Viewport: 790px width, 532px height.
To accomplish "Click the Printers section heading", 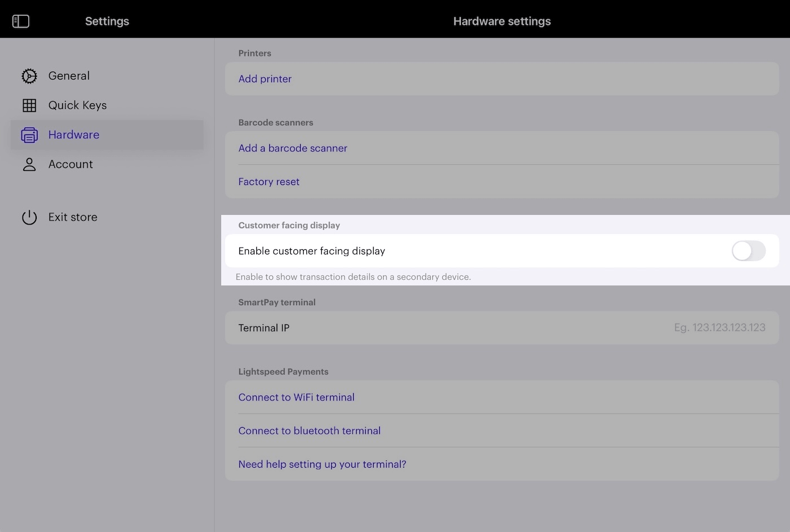I will 254,53.
